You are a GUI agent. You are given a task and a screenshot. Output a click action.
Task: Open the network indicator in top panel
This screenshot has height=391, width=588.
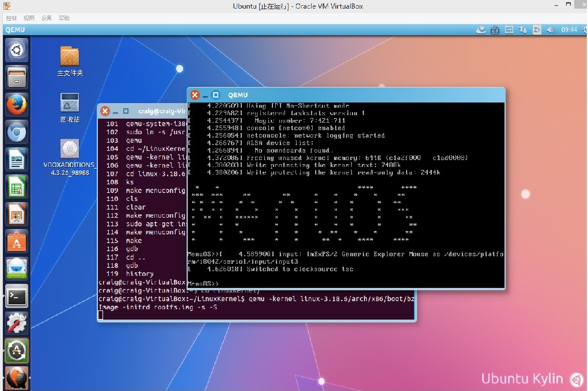coord(523,30)
